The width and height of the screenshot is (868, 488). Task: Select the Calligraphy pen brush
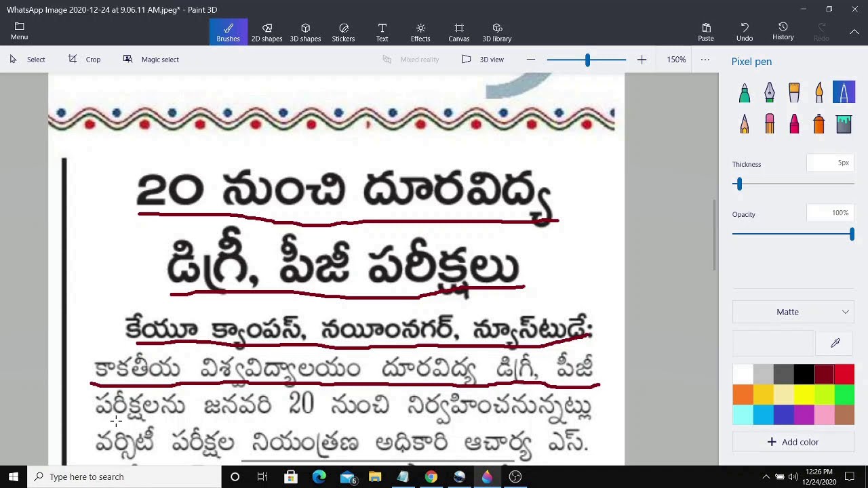[x=769, y=92]
